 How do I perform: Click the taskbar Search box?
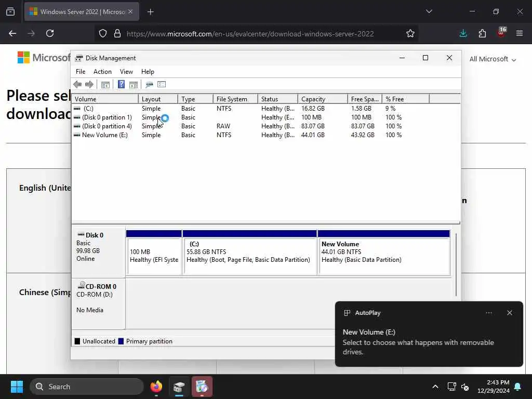tap(87, 387)
